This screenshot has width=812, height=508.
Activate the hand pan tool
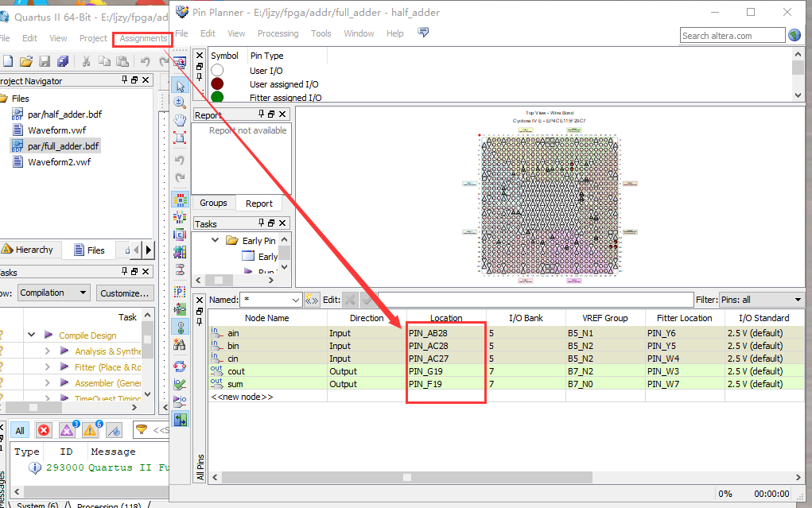click(180, 120)
